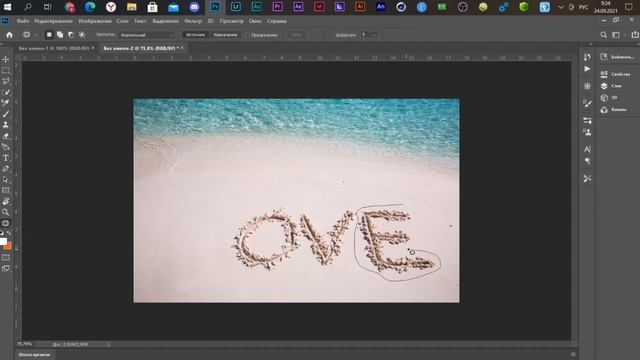Click the Share export icon
Screen dimensions: 640x360
tap(635, 35)
